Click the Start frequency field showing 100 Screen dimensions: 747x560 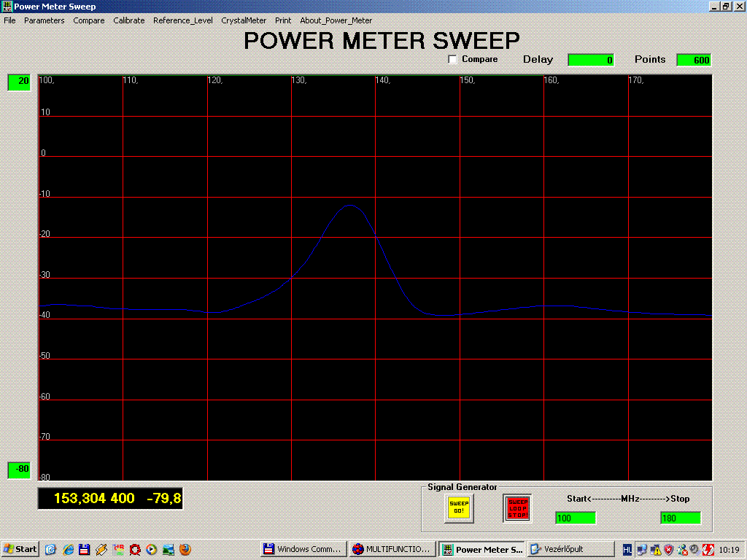[x=576, y=518]
